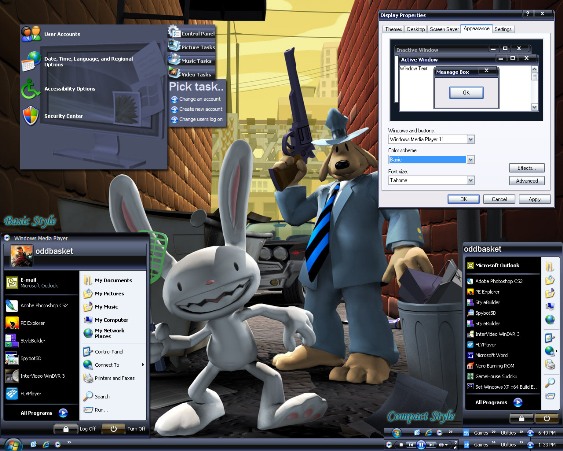The image size is (563, 451).
Task: Open Accessibility Options wheelchair icon
Action: [30, 89]
